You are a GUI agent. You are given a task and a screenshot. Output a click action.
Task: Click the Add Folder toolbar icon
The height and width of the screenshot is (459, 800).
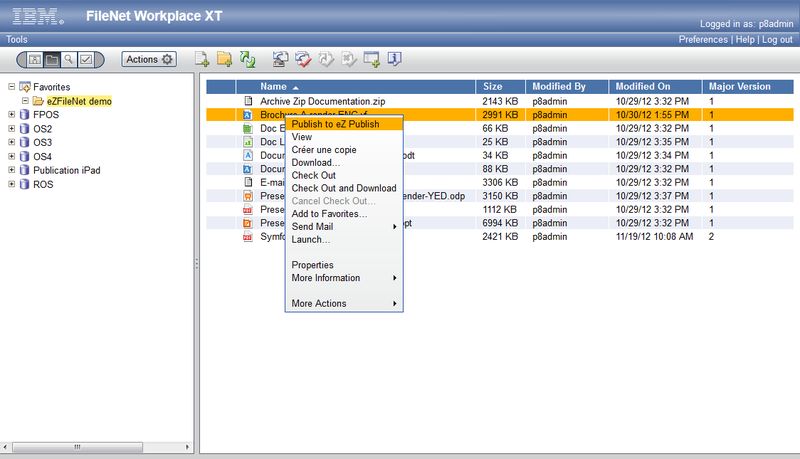pos(224,59)
